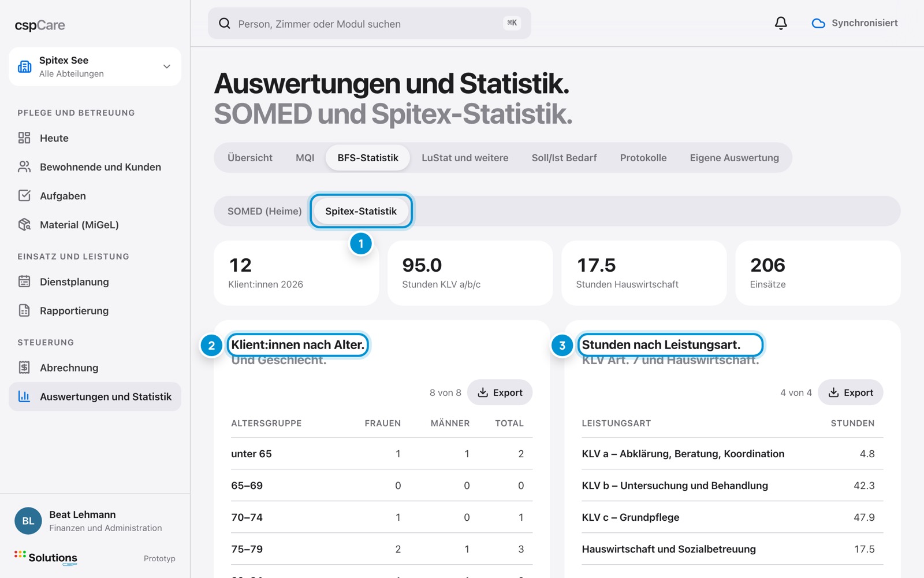The width and height of the screenshot is (924, 578).
Task: Select the Spitex-Statistik sub-tab
Action: [361, 211]
